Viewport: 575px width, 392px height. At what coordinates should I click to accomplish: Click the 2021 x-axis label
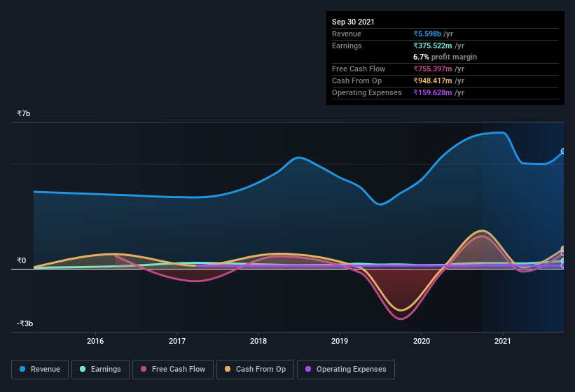pos(503,341)
